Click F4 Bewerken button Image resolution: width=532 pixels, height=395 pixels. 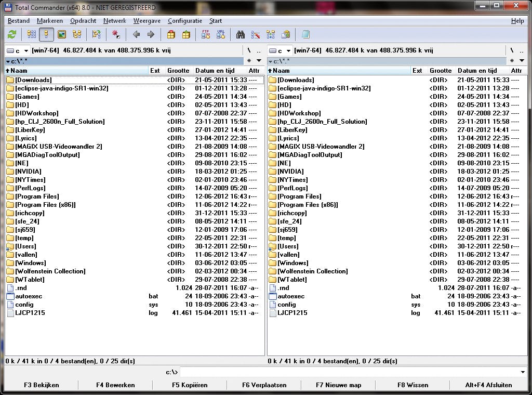click(115, 385)
